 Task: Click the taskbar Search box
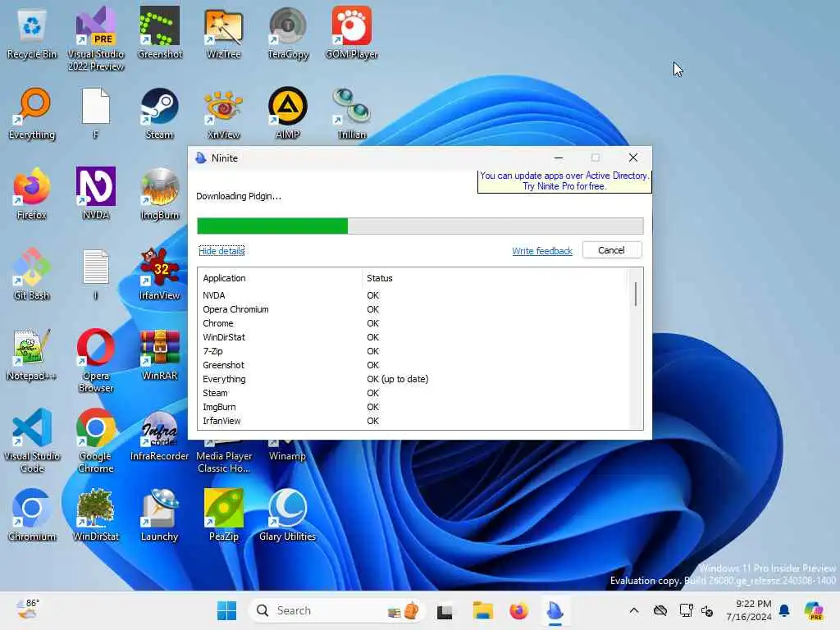click(x=336, y=610)
